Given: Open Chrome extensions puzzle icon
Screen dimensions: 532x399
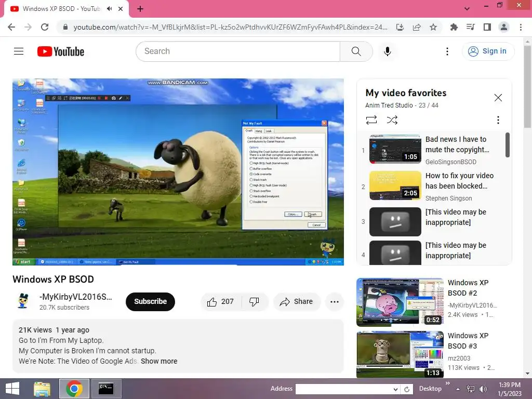Looking at the screenshot, I should (454, 27).
